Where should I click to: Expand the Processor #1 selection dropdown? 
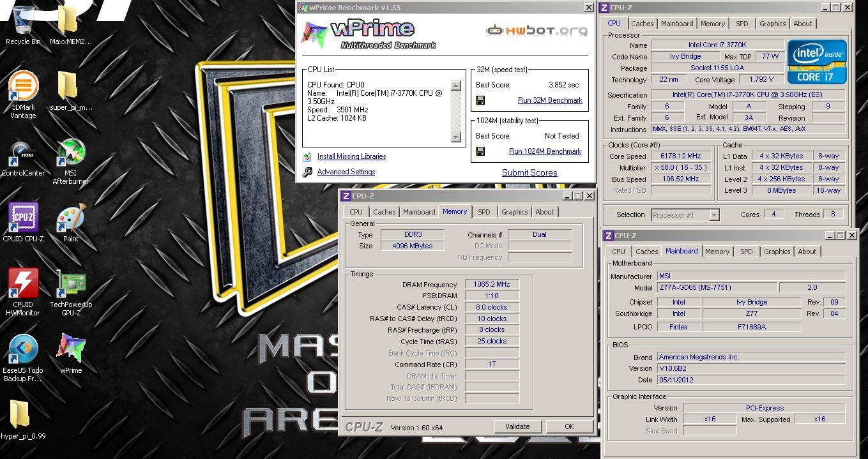(714, 215)
